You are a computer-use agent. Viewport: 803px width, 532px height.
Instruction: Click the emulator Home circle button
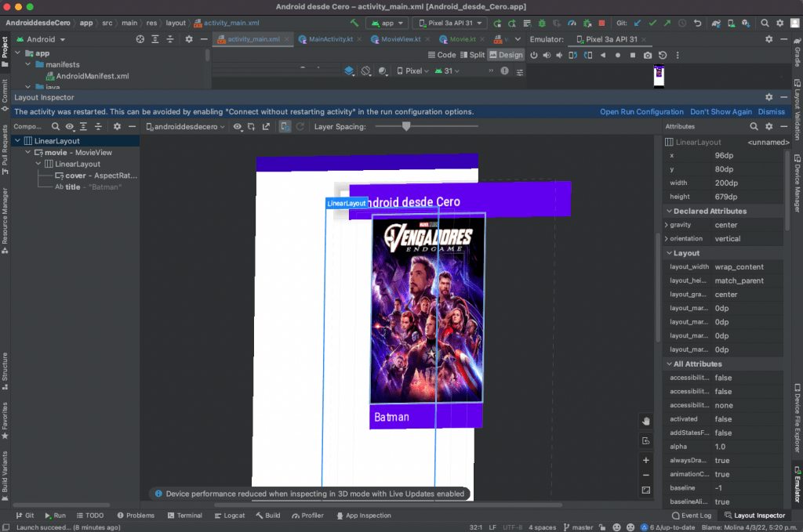click(x=618, y=56)
